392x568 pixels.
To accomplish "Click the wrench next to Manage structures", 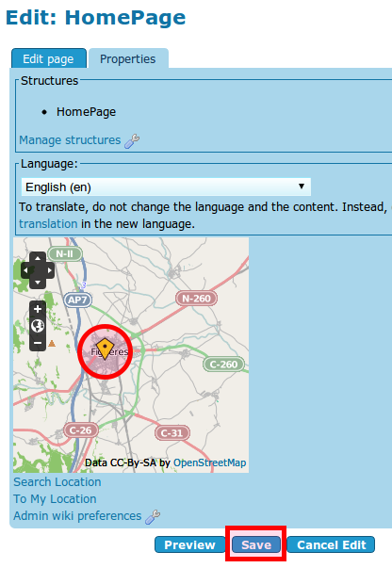I will tap(132, 141).
